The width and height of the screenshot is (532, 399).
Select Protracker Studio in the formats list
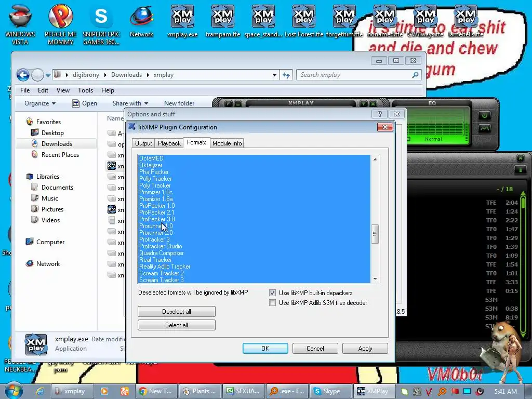(254, 246)
